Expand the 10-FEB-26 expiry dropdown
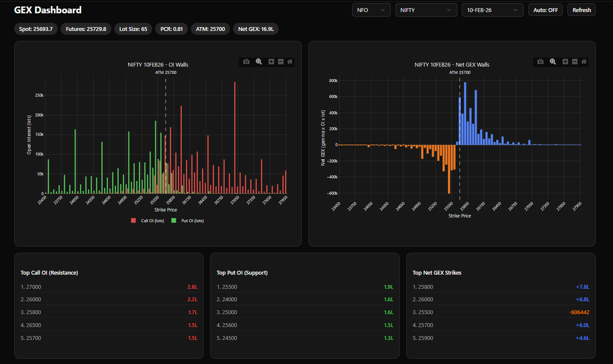The image size is (613, 364). tap(492, 10)
